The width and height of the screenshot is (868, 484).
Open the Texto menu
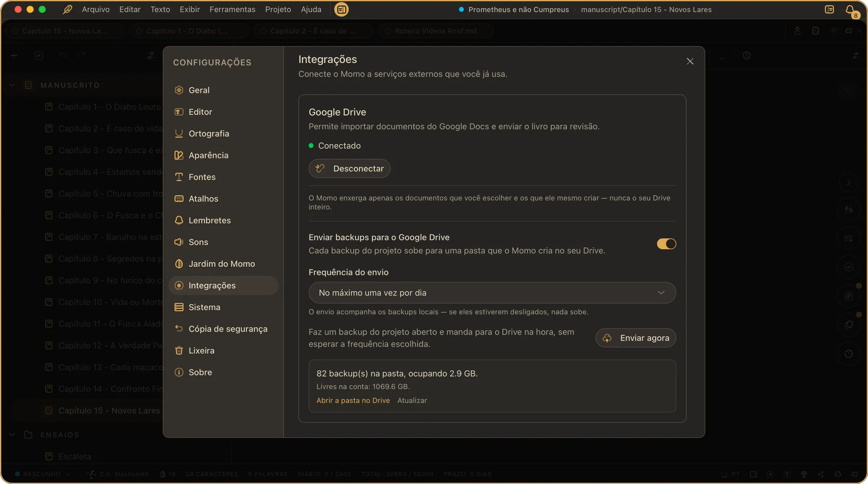coord(160,10)
